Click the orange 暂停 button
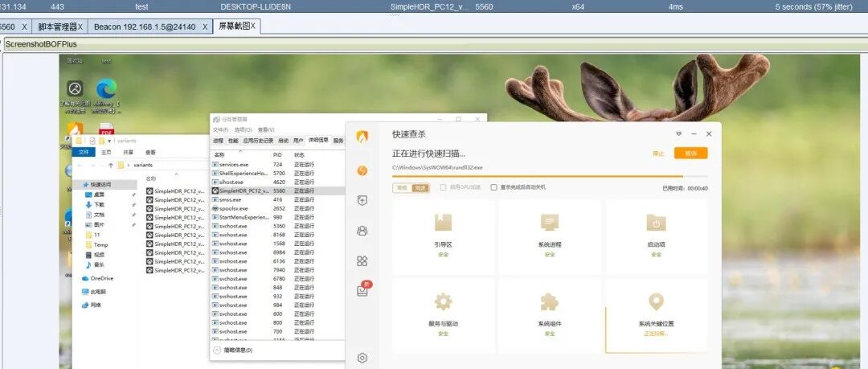Image resolution: width=868 pixels, height=369 pixels. 690,154
